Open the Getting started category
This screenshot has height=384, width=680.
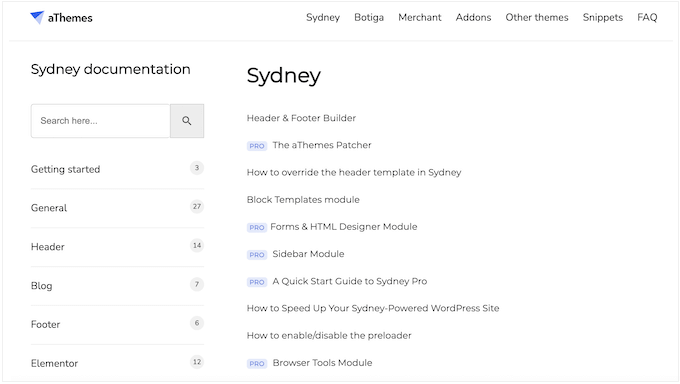click(65, 169)
